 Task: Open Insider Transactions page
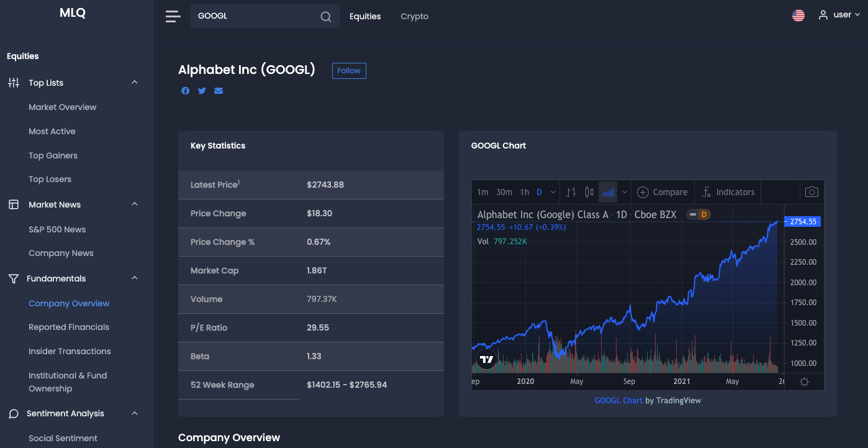(70, 351)
